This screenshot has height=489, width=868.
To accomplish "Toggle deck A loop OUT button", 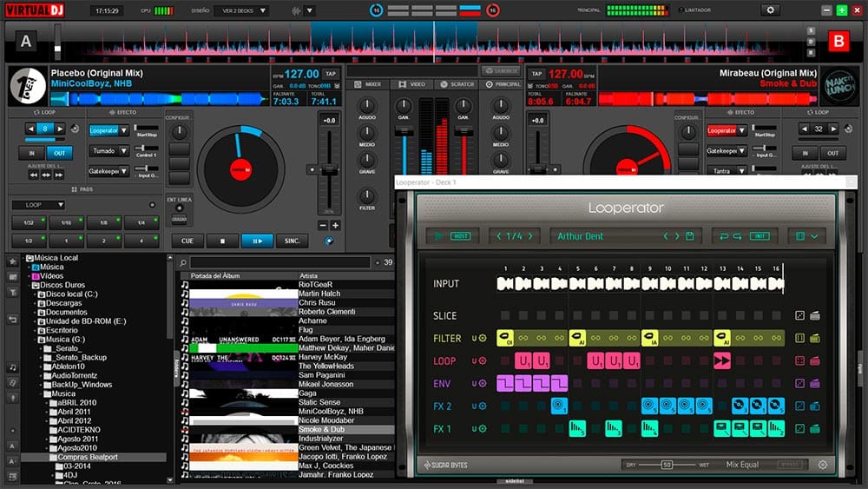I will [x=59, y=153].
